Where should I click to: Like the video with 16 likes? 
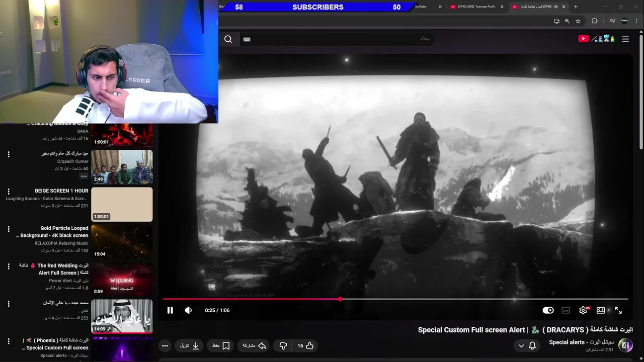305,345
